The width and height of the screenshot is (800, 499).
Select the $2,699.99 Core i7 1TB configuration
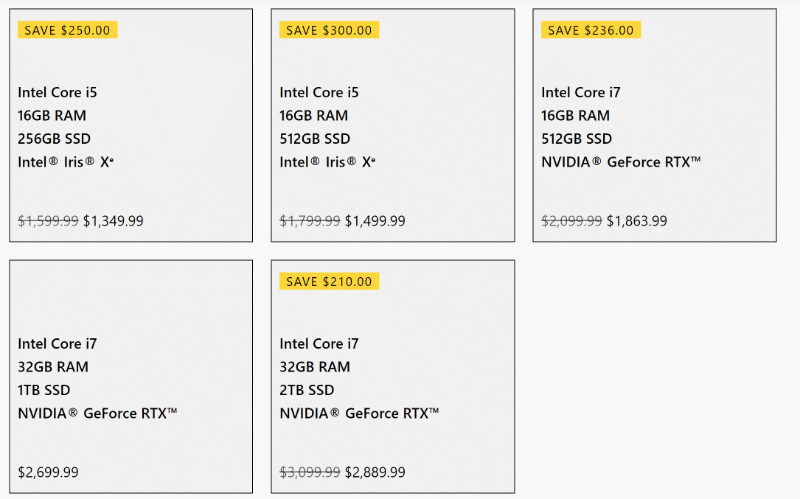131,377
